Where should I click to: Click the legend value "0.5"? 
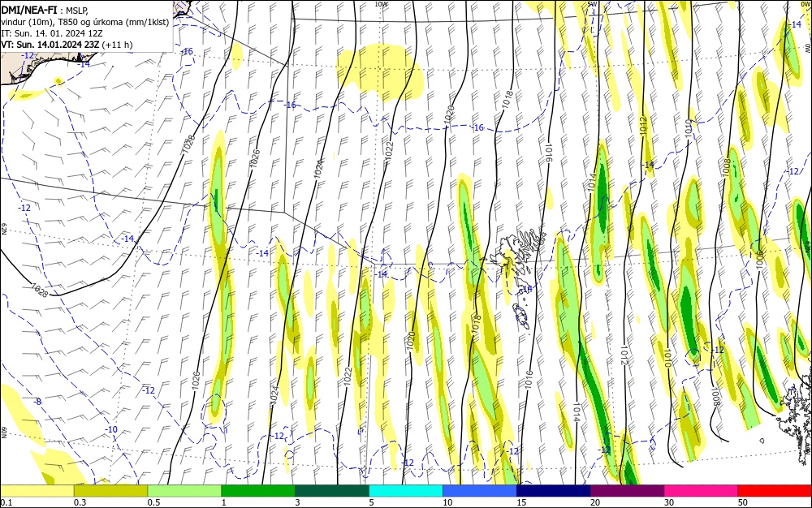[153, 502]
